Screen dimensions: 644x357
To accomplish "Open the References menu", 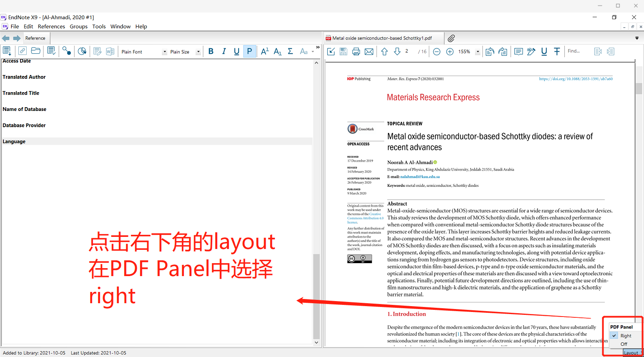I will pos(51,26).
